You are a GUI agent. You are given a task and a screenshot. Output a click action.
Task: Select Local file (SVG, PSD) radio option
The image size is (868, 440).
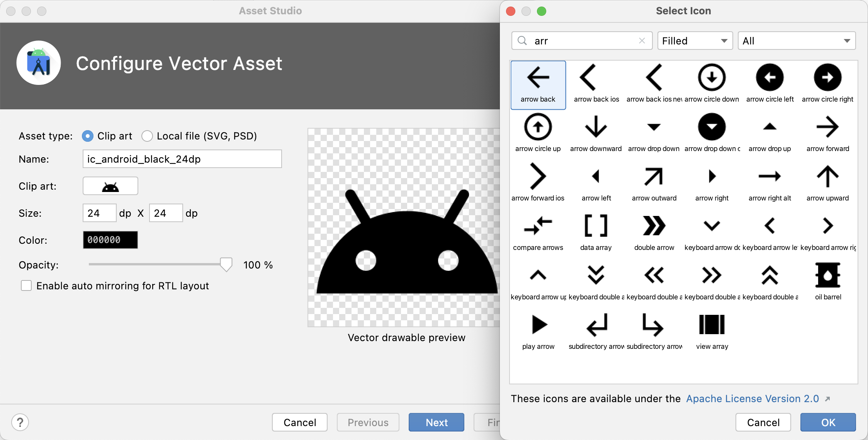[x=147, y=136]
